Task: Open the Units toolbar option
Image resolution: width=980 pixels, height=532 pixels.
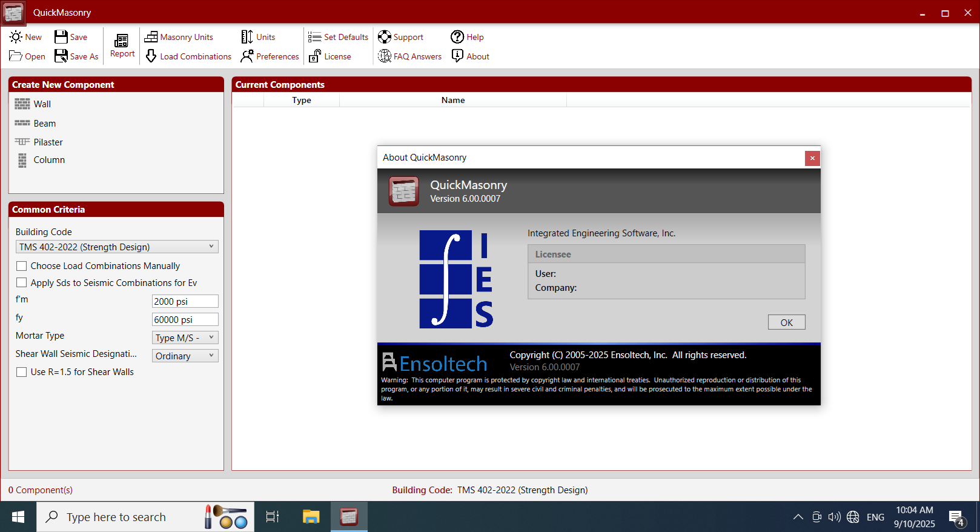Action: coord(258,37)
